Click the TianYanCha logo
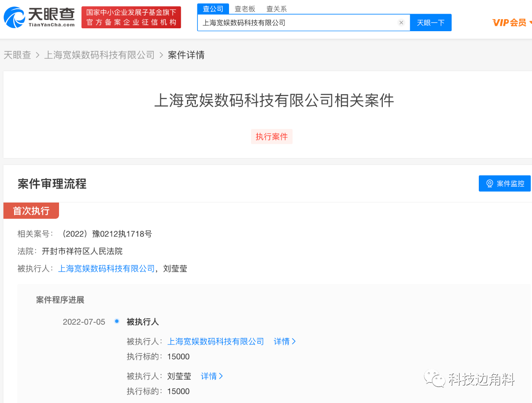The width and height of the screenshot is (532, 403). (39, 17)
